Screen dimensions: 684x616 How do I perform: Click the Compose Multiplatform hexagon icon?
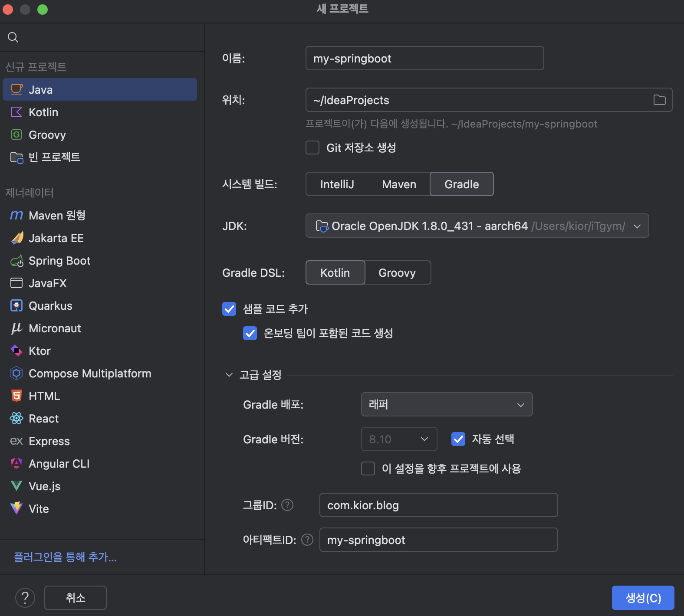click(x=16, y=373)
